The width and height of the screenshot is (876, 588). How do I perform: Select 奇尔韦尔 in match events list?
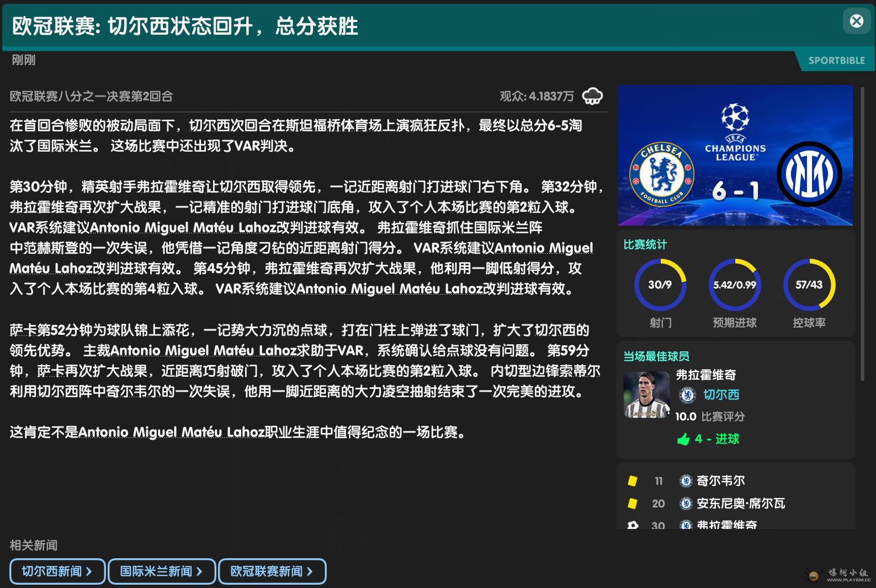(720, 481)
